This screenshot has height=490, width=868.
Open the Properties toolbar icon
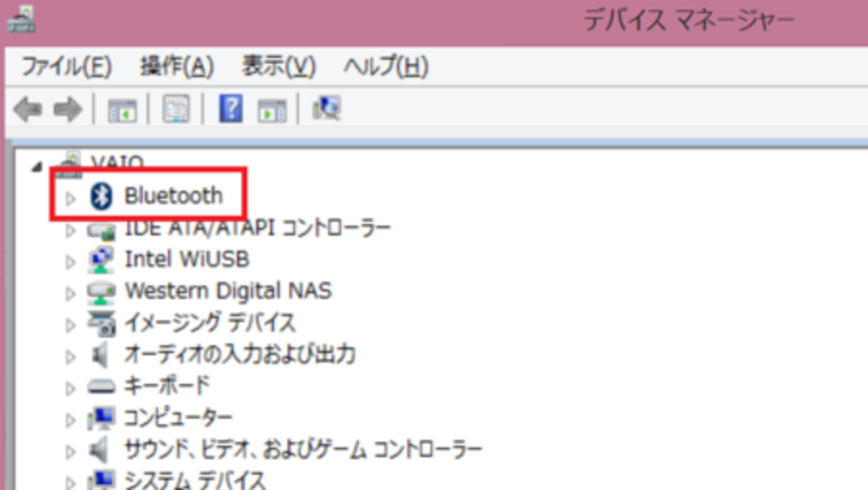click(x=176, y=109)
